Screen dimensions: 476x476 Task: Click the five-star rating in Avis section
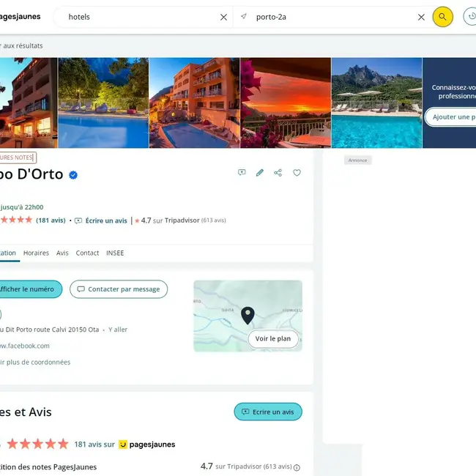click(x=37, y=444)
